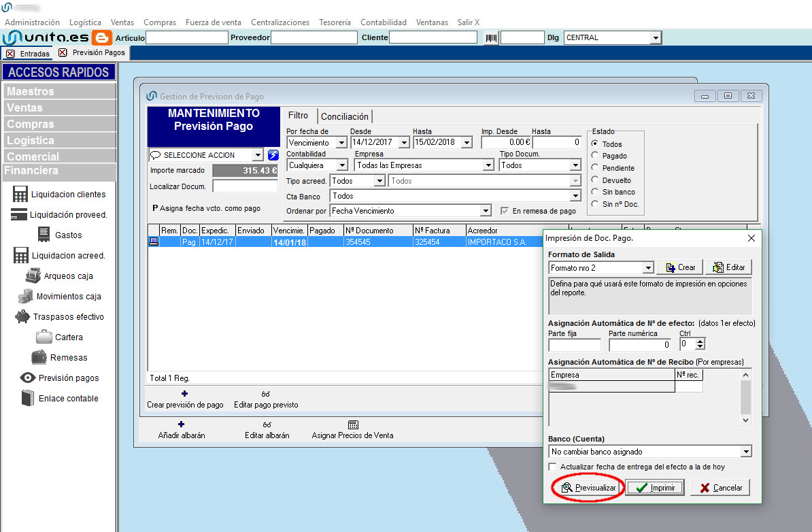
Task: Open Gastos receipt icon
Action: click(x=44, y=235)
